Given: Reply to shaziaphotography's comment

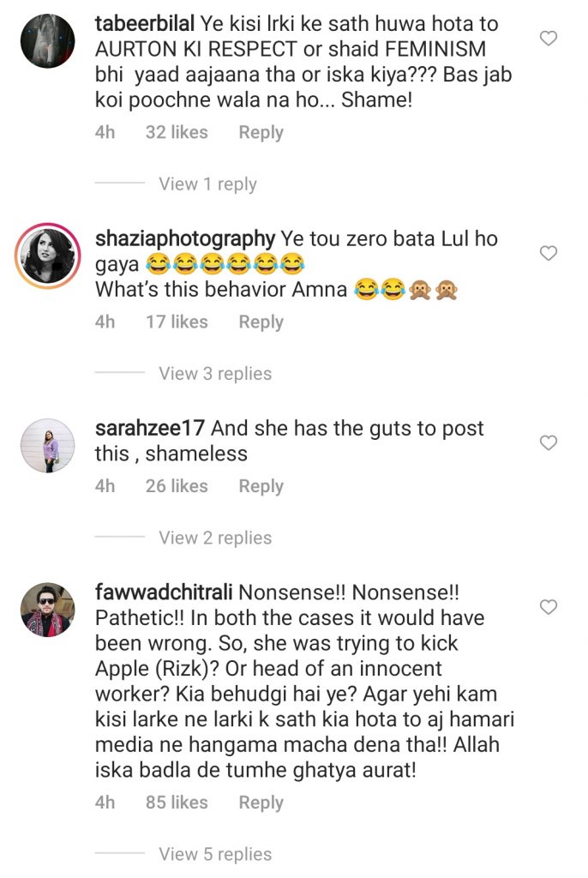Looking at the screenshot, I should click(x=261, y=322).
